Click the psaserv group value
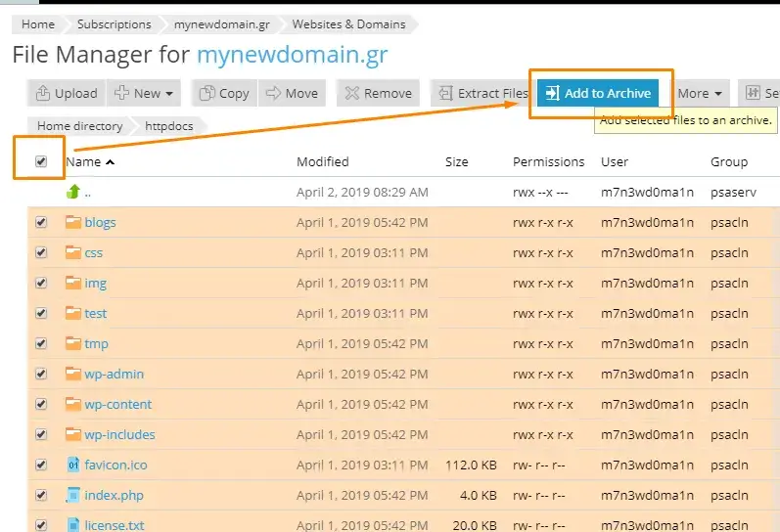The height and width of the screenshot is (532, 780). click(x=733, y=192)
